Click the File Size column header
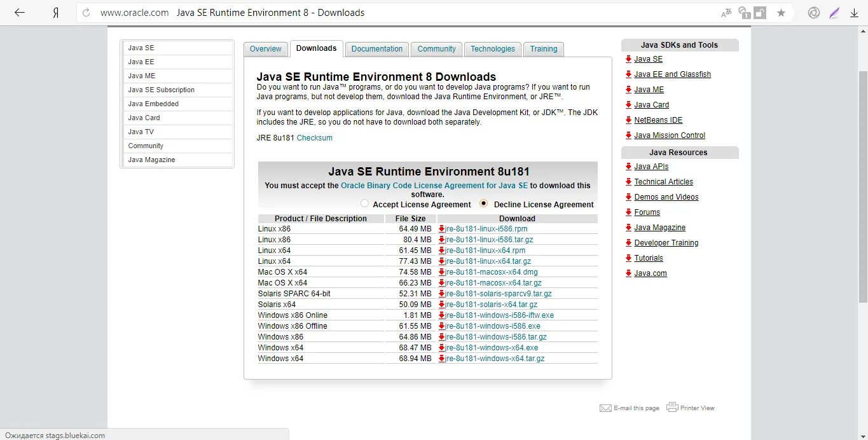Screen dimensions: 868x440 click(x=410, y=219)
